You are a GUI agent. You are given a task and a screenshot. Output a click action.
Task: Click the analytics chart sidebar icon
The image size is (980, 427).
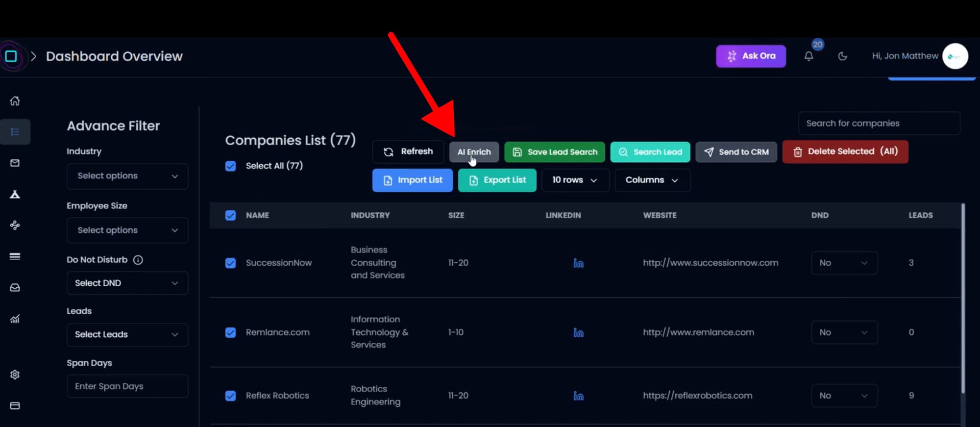pyautogui.click(x=15, y=319)
